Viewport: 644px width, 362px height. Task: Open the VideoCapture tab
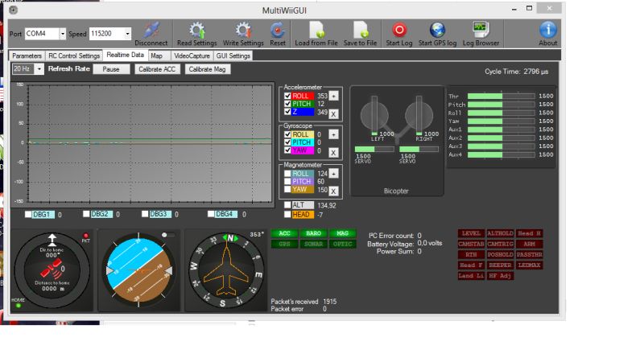pos(192,56)
